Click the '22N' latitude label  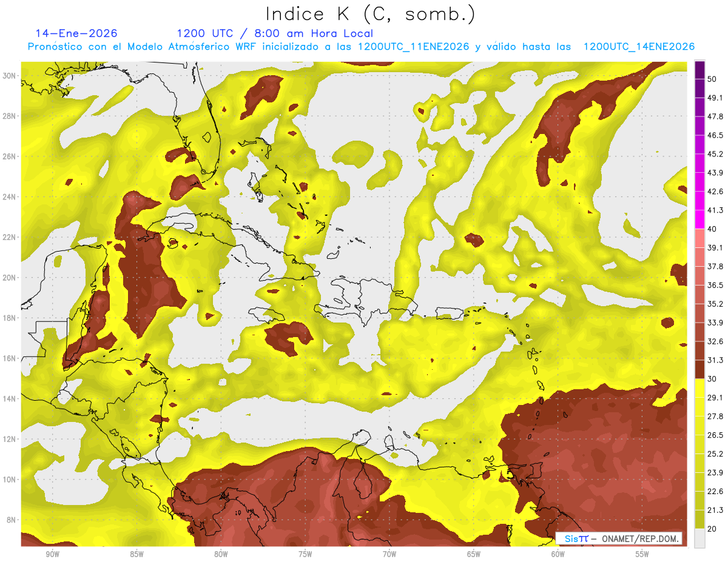click(x=10, y=237)
